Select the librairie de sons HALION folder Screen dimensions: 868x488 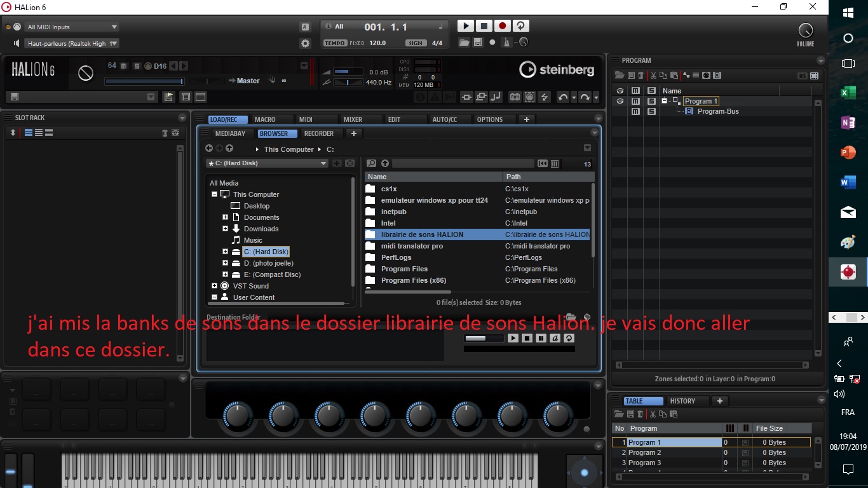[x=477, y=234]
